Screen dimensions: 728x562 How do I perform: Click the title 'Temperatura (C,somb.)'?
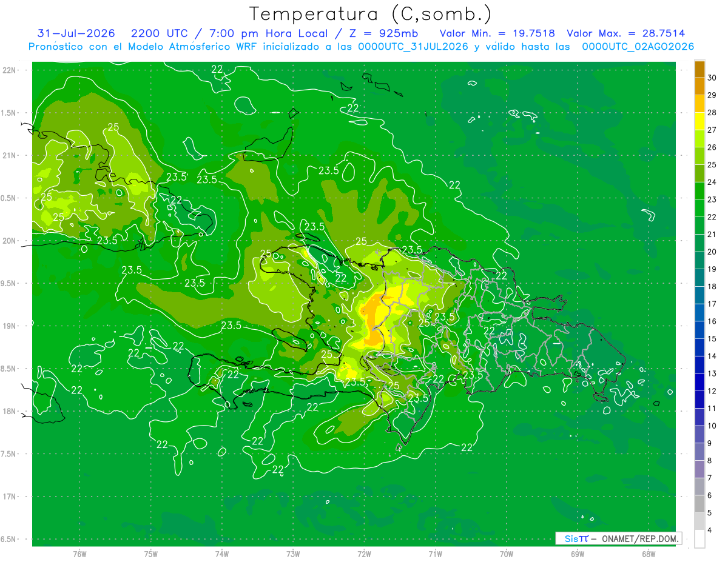click(x=370, y=14)
